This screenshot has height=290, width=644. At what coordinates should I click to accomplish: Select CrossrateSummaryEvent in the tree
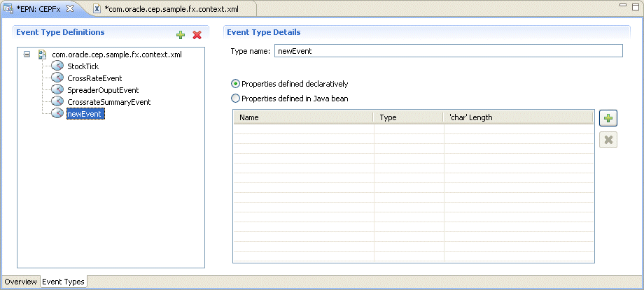108,102
